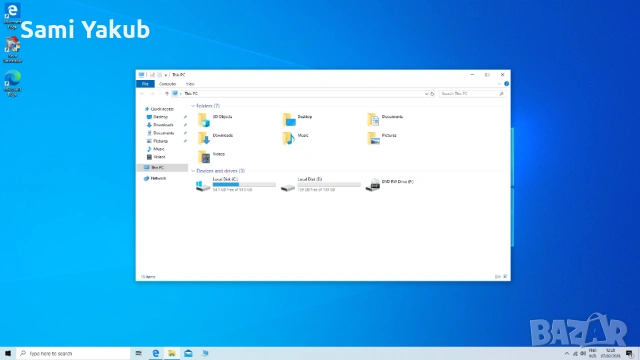The image size is (640, 360).
Task: Select the Local Disk (C:) drive
Action: 236,184
